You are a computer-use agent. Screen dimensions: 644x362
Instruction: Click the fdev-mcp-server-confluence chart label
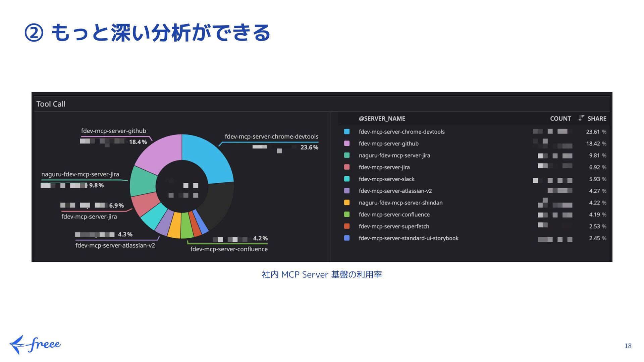pyautogui.click(x=229, y=249)
